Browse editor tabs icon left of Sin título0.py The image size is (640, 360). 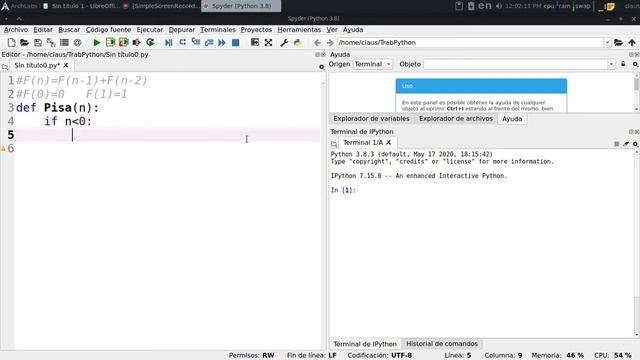point(5,67)
